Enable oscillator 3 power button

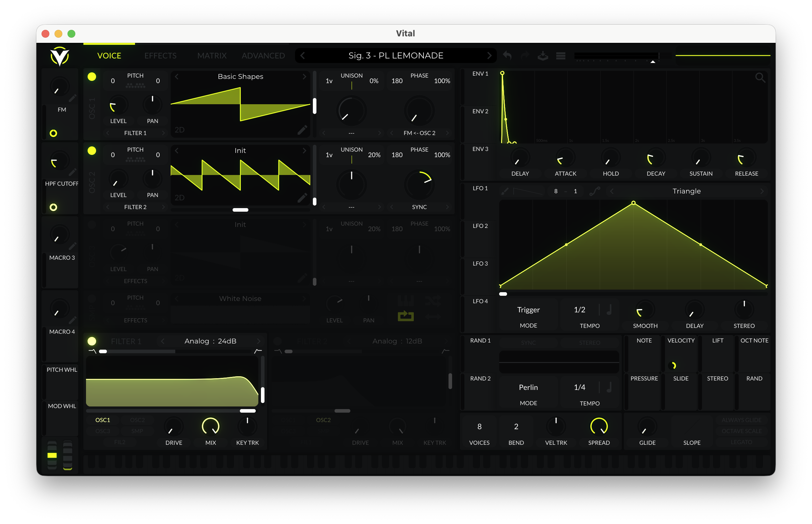(x=92, y=225)
